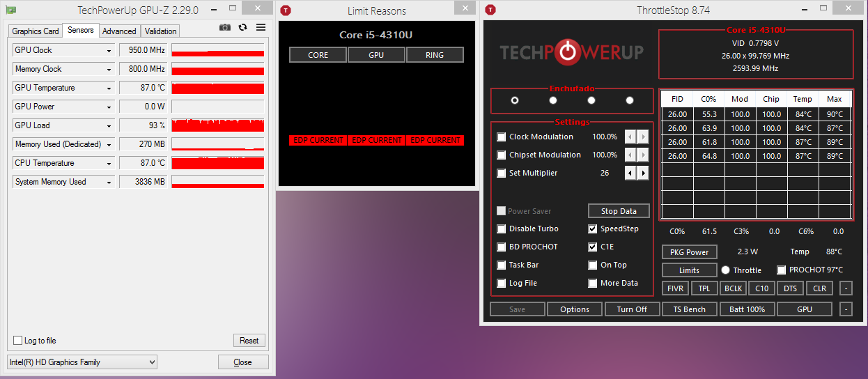
Task: Open CPU Temperature sensor dropdown
Action: pos(109,163)
